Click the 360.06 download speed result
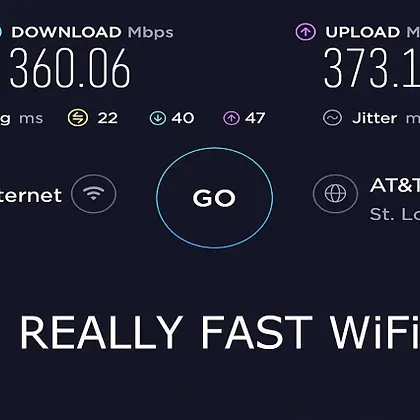 [x=70, y=68]
